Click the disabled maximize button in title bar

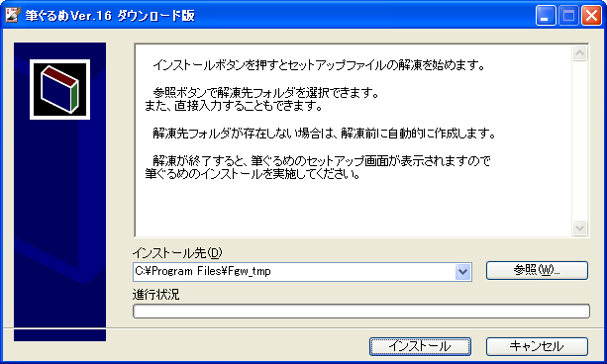(568, 16)
